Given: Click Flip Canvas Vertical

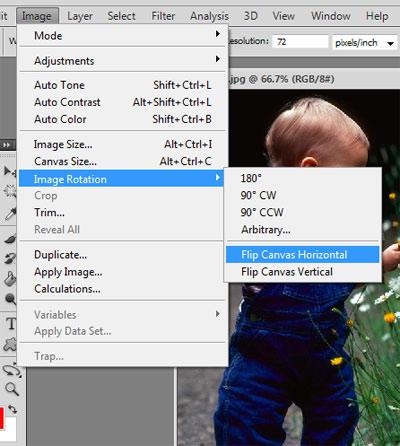Looking at the screenshot, I should [x=303, y=272].
